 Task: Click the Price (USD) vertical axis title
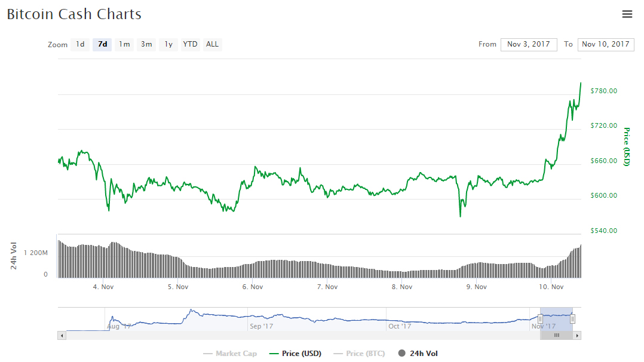tap(627, 147)
